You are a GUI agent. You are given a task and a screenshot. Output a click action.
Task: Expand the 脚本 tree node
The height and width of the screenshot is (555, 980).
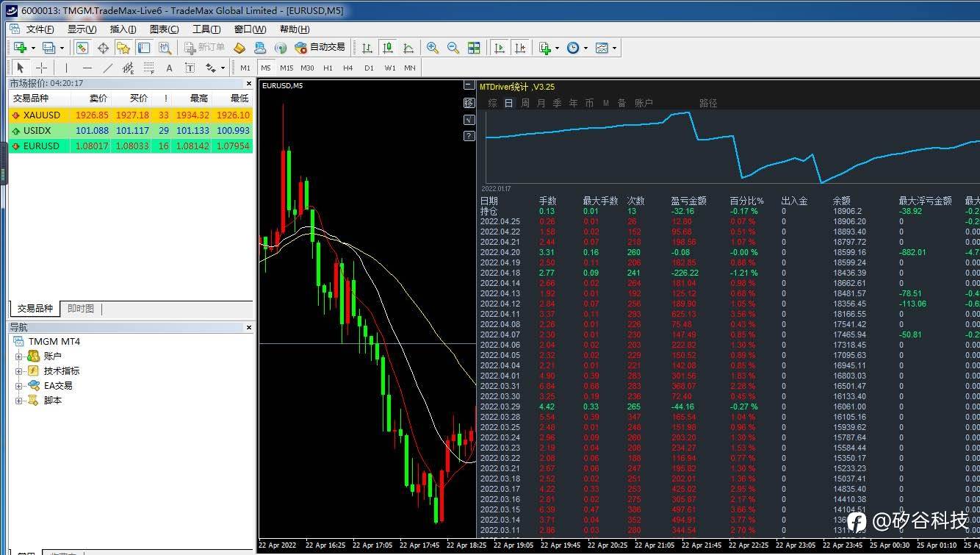pos(19,401)
